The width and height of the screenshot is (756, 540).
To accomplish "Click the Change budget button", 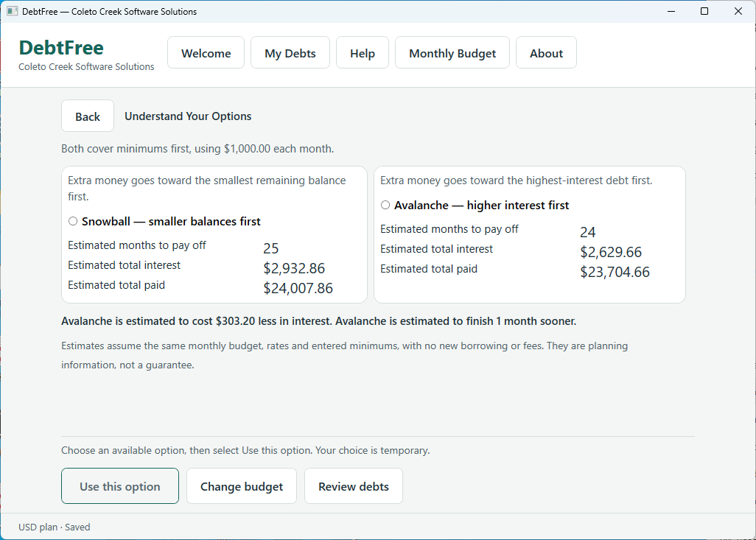I will [x=242, y=486].
